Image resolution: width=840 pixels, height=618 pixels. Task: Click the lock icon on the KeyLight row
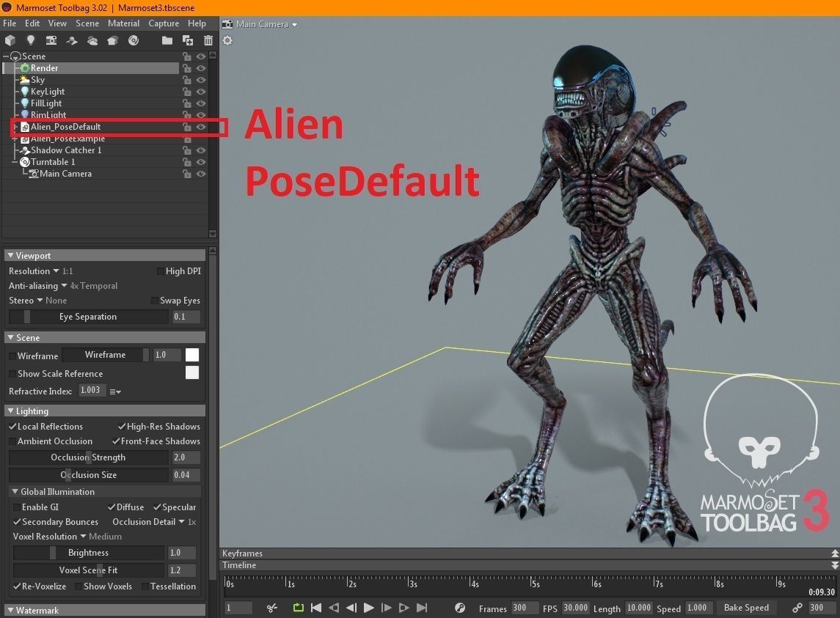click(186, 92)
